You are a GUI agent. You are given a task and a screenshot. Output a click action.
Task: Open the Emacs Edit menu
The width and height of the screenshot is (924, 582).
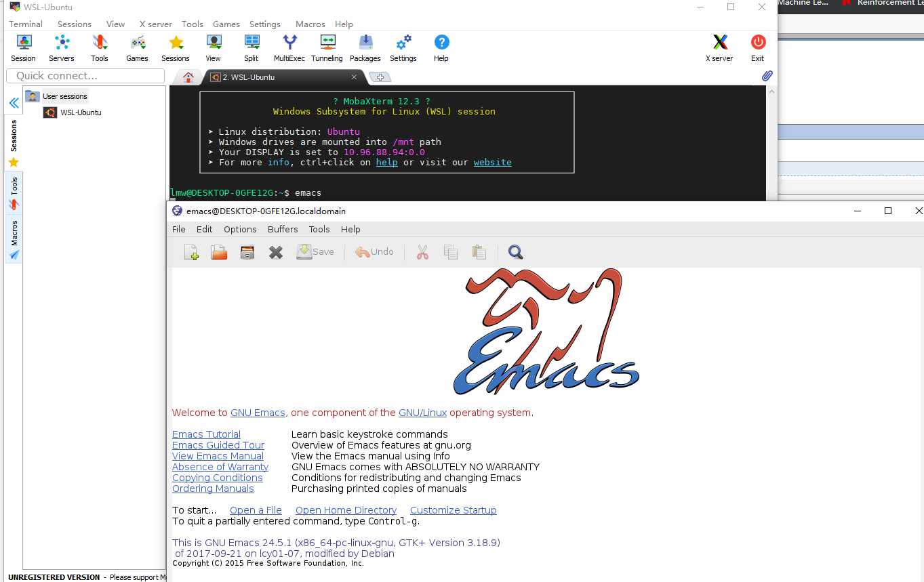click(204, 229)
